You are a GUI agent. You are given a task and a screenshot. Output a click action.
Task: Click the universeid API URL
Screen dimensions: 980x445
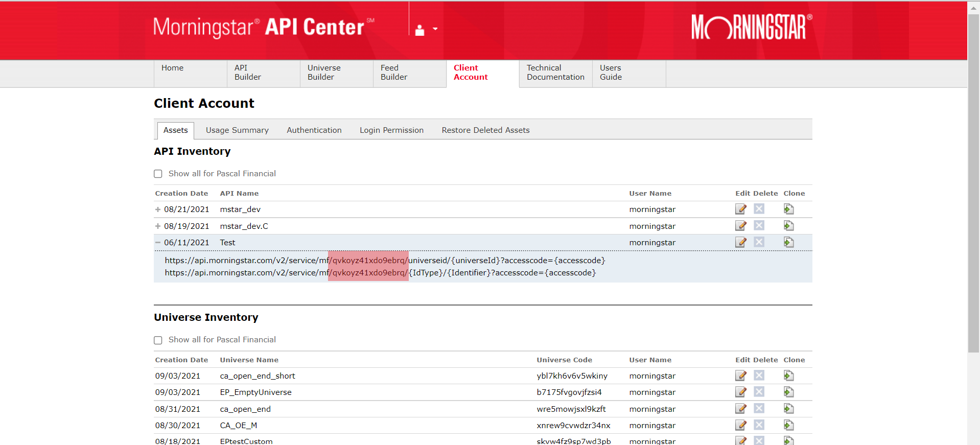[x=385, y=261]
